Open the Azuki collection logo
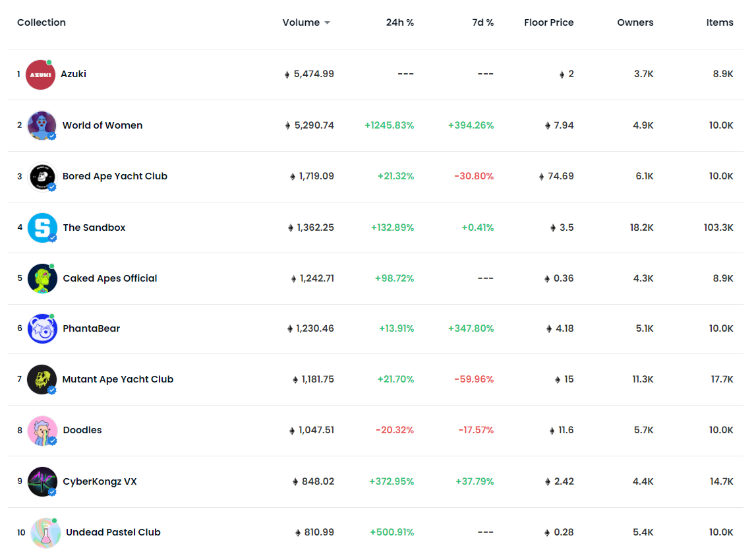Screen dimensions: 756x550 point(40,75)
